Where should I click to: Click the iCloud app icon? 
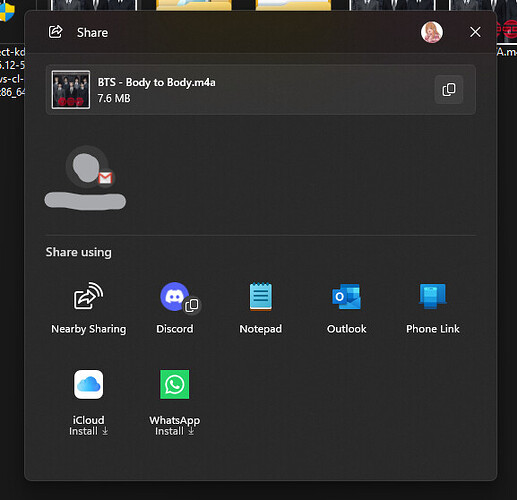point(88,384)
